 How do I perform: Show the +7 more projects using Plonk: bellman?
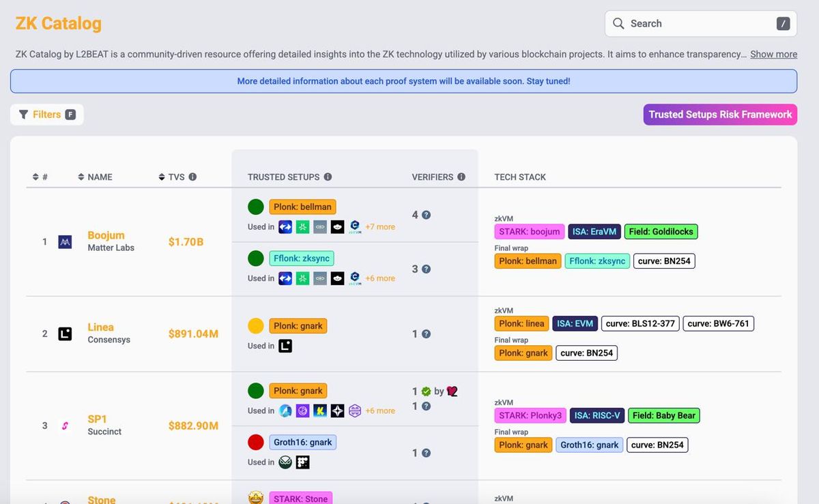click(x=380, y=226)
